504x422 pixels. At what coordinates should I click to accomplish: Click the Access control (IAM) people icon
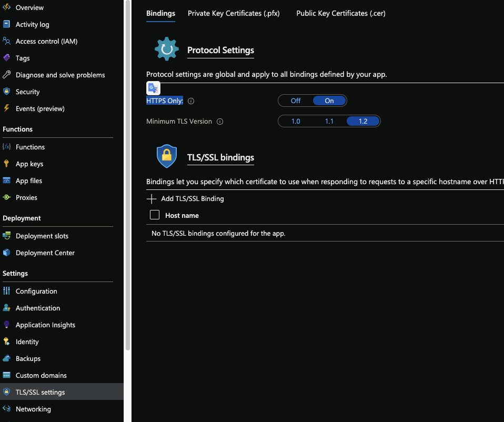click(6, 41)
